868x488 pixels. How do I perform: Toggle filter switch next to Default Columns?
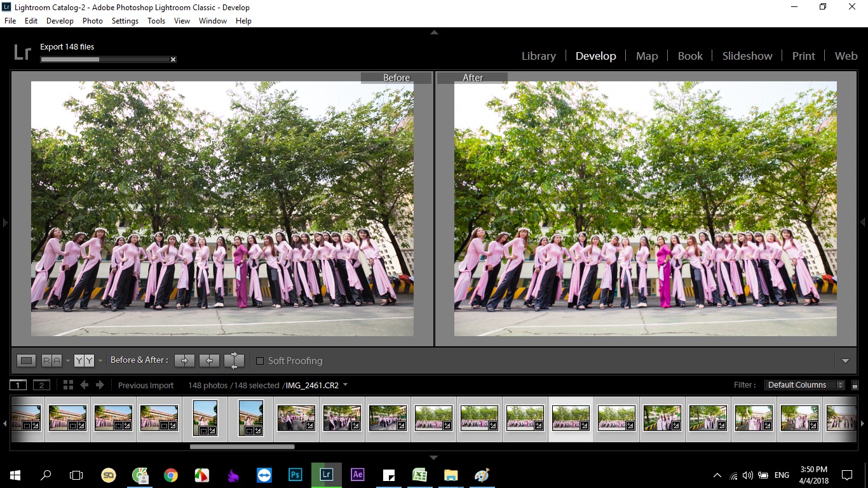click(x=855, y=385)
